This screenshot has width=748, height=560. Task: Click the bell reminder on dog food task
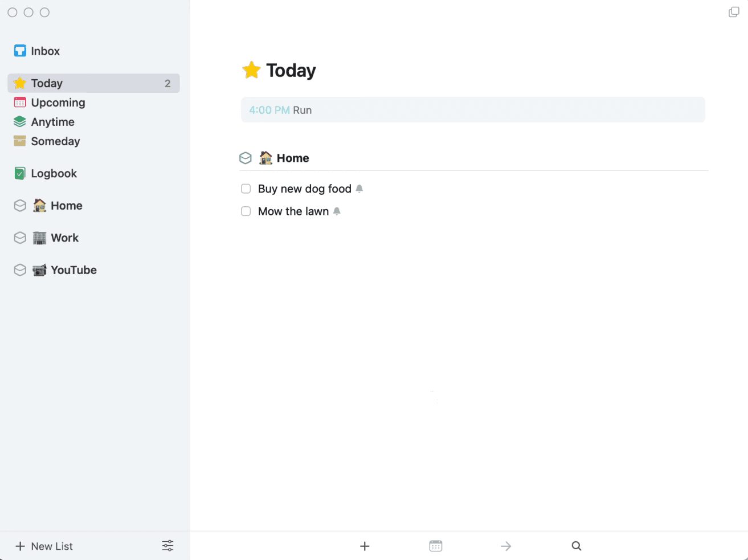[359, 189]
